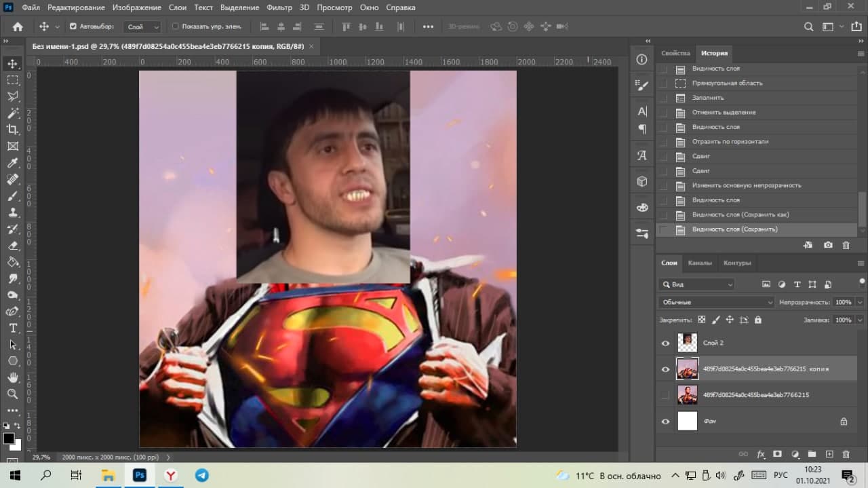Toggle the Автовыбор checkbox
The height and width of the screenshot is (488, 868).
tap(73, 26)
